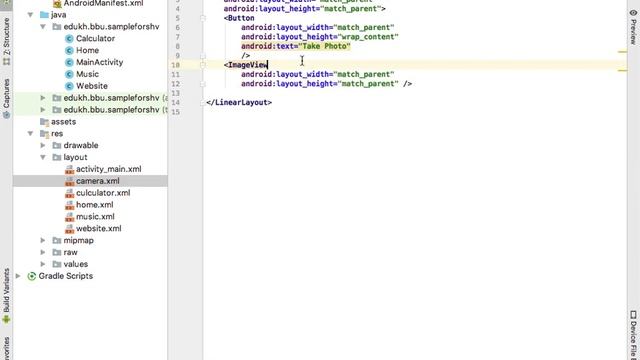Click the website.xml file icon
640x360 pixels.
pos(69,229)
